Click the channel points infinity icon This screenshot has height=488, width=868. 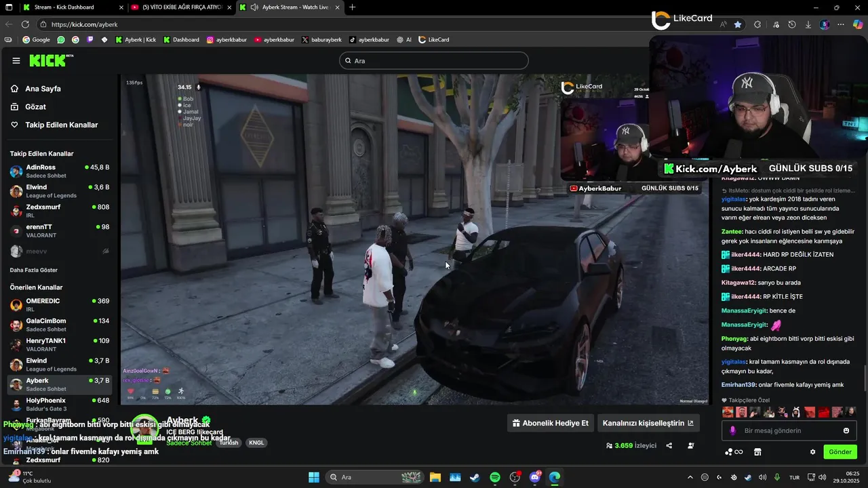click(x=734, y=452)
